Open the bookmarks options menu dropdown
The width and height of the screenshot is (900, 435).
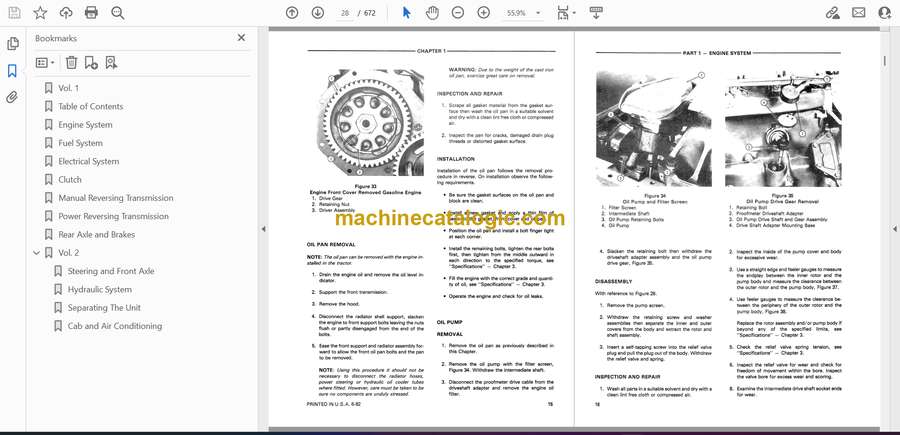tap(45, 63)
